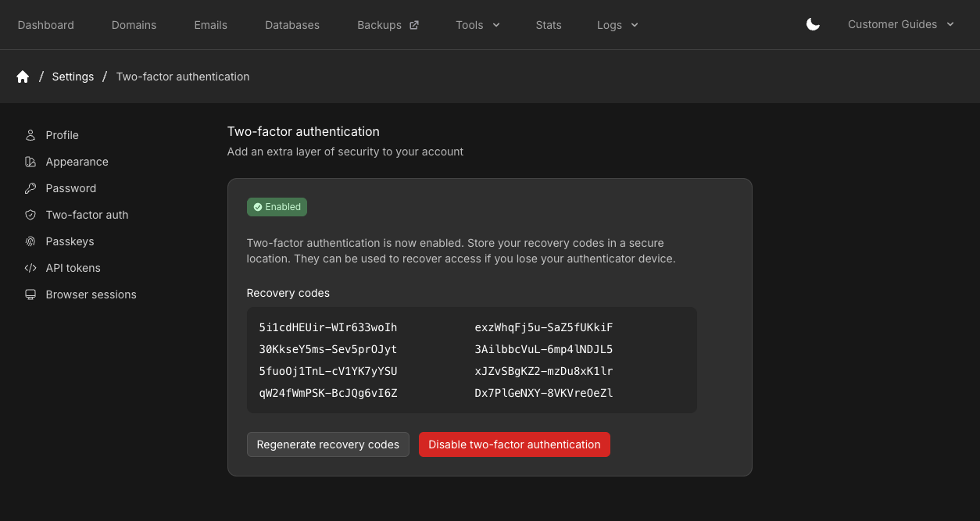980x521 pixels.
Task: Open the Emails menu item
Action: coord(211,25)
